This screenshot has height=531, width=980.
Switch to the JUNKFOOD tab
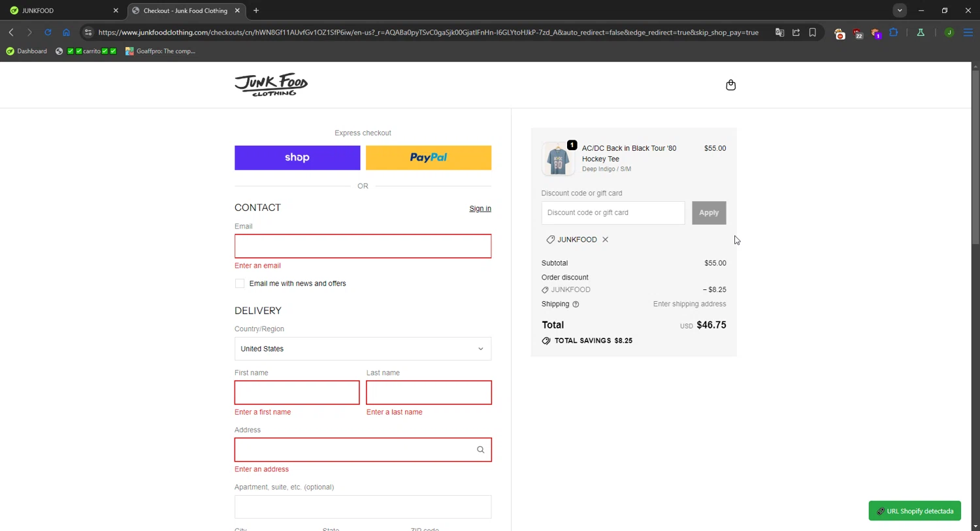coord(63,10)
